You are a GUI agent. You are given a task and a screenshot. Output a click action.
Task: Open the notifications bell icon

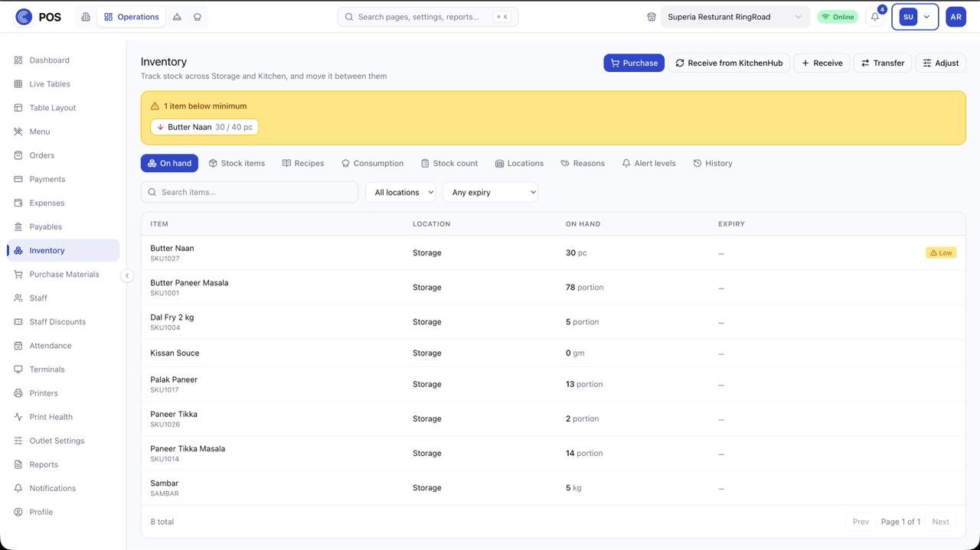(875, 17)
